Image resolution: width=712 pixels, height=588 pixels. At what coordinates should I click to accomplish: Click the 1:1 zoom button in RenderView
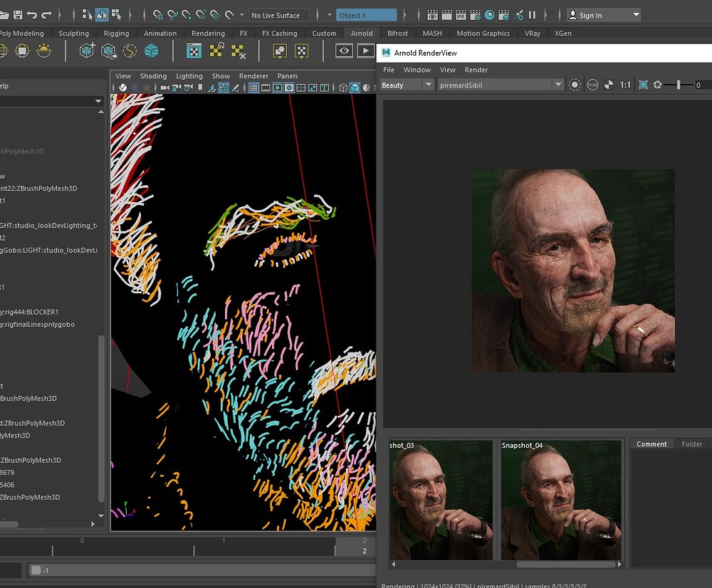coord(625,85)
